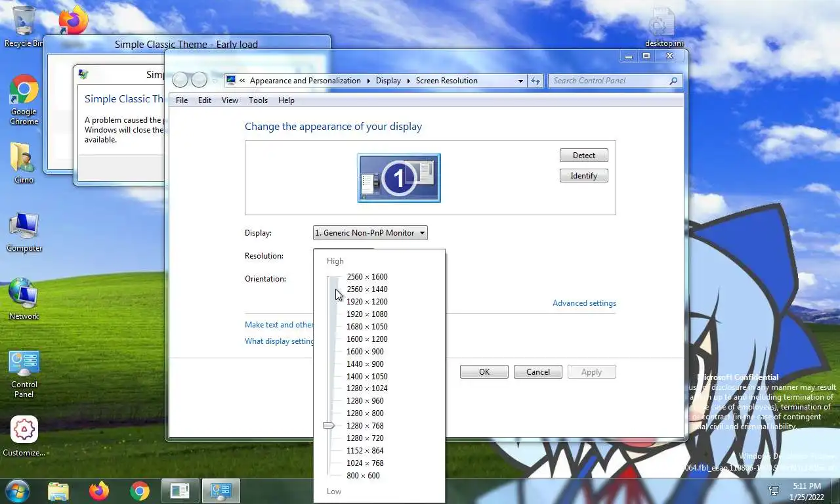This screenshot has height=504, width=840.
Task: Confirm with the OK button
Action: (484, 372)
